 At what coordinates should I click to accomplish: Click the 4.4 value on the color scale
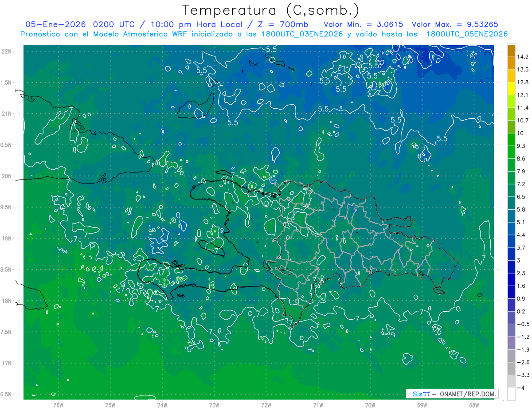click(521, 235)
